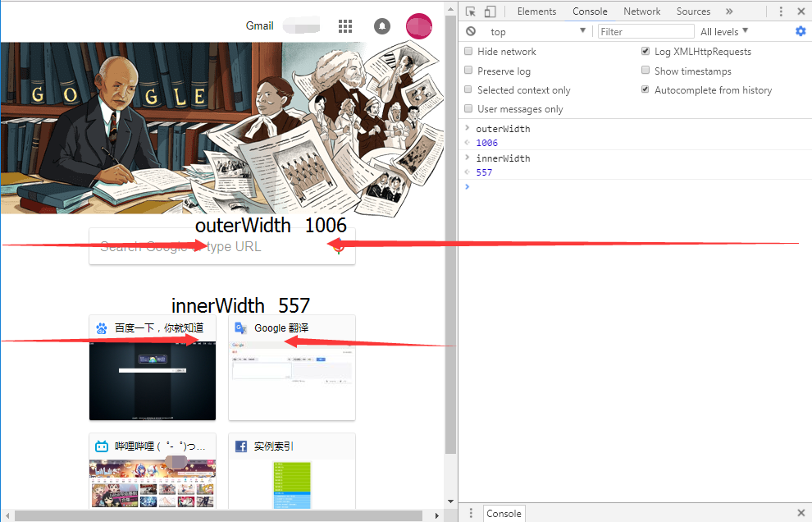The height and width of the screenshot is (522, 812).
Task: Open the top execution context dropdown
Action: click(x=536, y=32)
